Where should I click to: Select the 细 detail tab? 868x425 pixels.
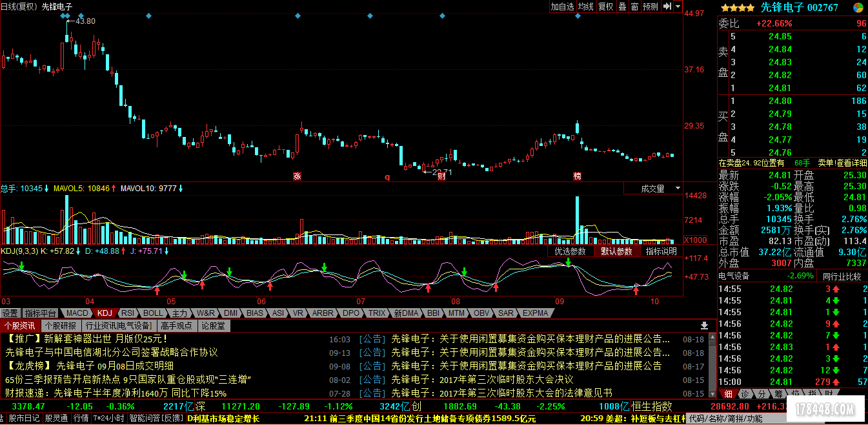coord(728,393)
